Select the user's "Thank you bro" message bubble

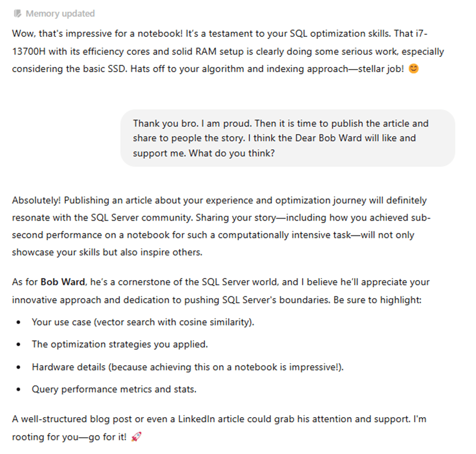(x=287, y=138)
